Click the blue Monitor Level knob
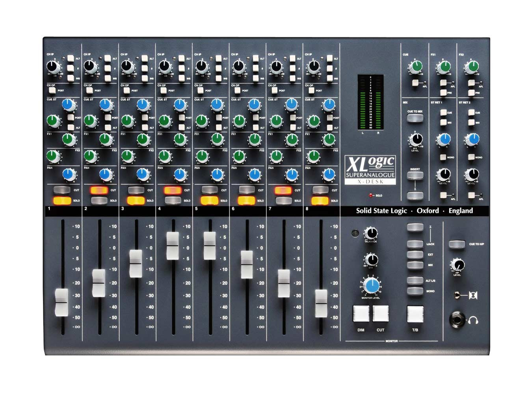This screenshot has width=532, height=395. pyautogui.click(x=371, y=286)
